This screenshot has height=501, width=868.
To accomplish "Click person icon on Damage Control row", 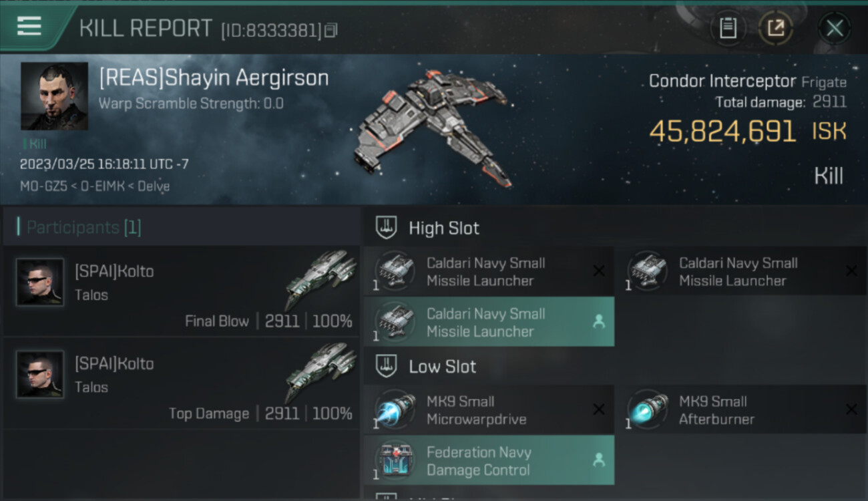I will pyautogui.click(x=599, y=460).
